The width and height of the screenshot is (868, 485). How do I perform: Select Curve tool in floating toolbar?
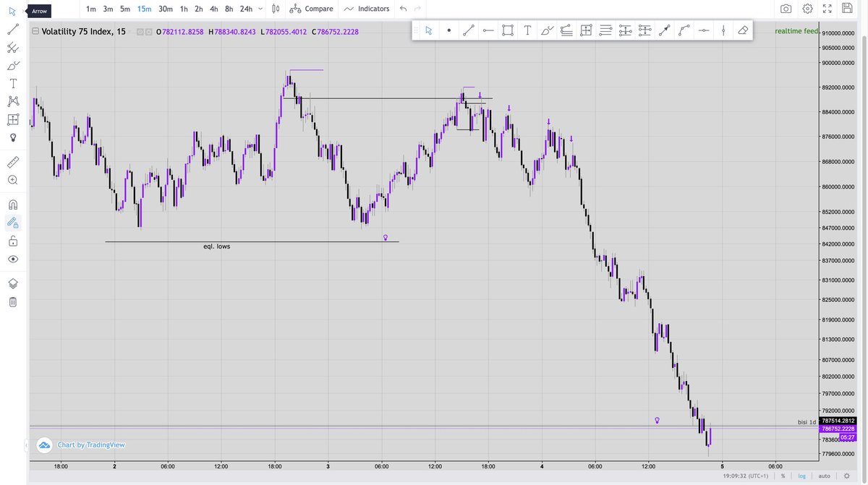tap(684, 30)
